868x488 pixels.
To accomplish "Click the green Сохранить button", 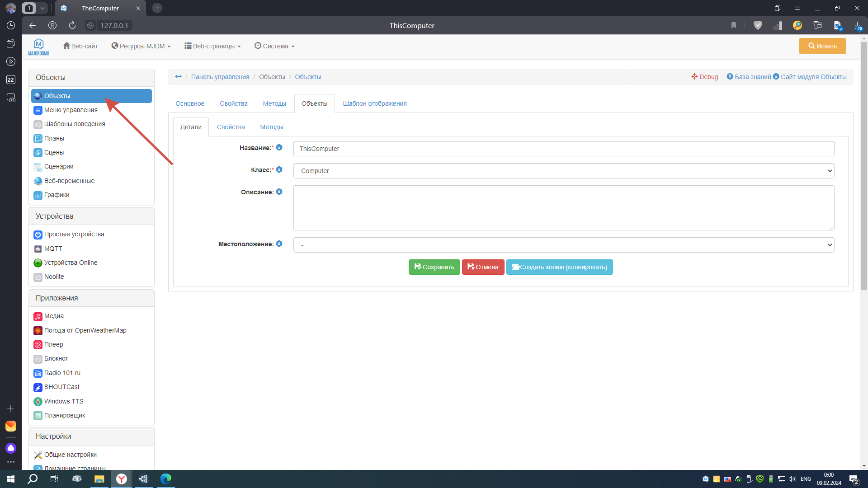I will point(434,267).
